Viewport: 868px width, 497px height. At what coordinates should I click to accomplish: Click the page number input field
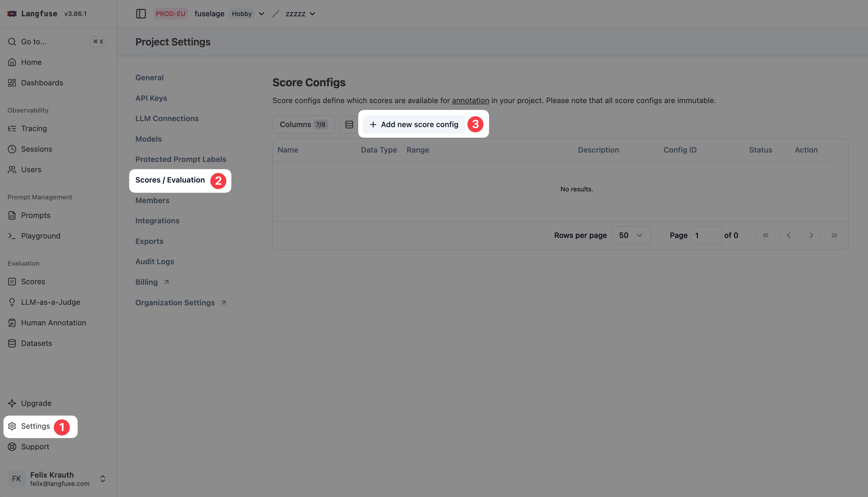click(x=706, y=236)
